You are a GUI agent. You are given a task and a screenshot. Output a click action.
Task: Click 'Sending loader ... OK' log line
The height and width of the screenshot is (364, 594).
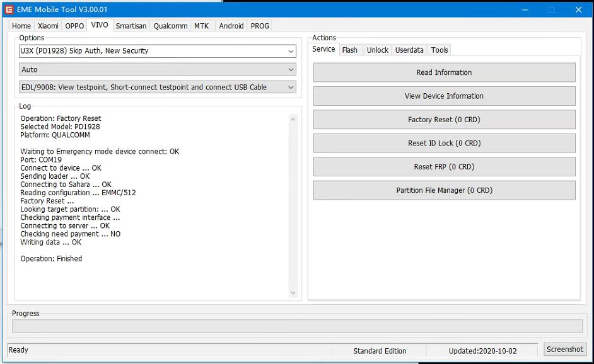(x=55, y=176)
